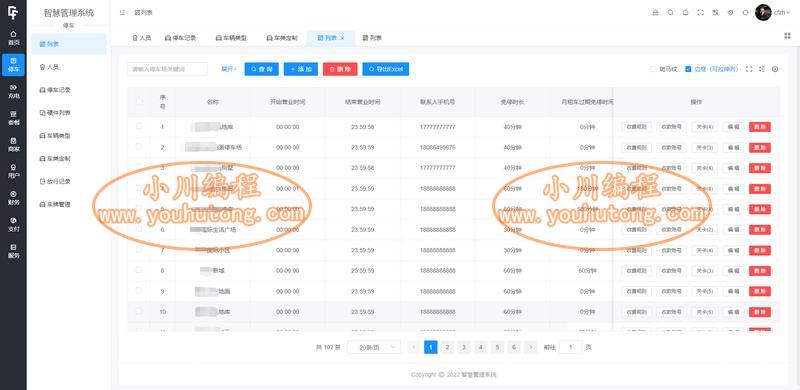
Task: Open the 充电 charging module
Action: click(x=13, y=91)
